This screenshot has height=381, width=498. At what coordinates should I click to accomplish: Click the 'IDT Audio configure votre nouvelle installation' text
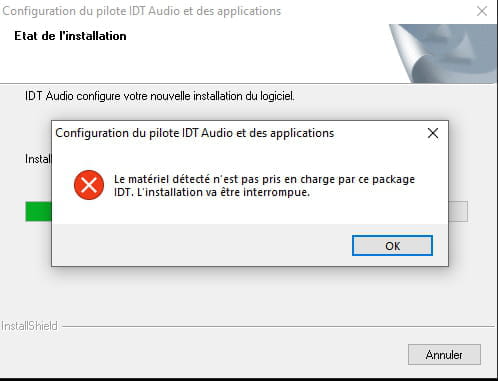coord(160,96)
